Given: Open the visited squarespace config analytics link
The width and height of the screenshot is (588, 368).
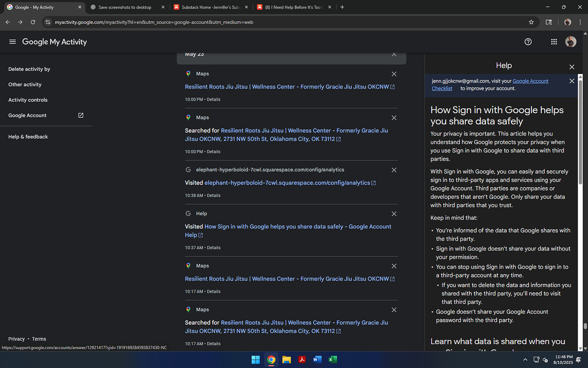Looking at the screenshot, I should point(290,183).
